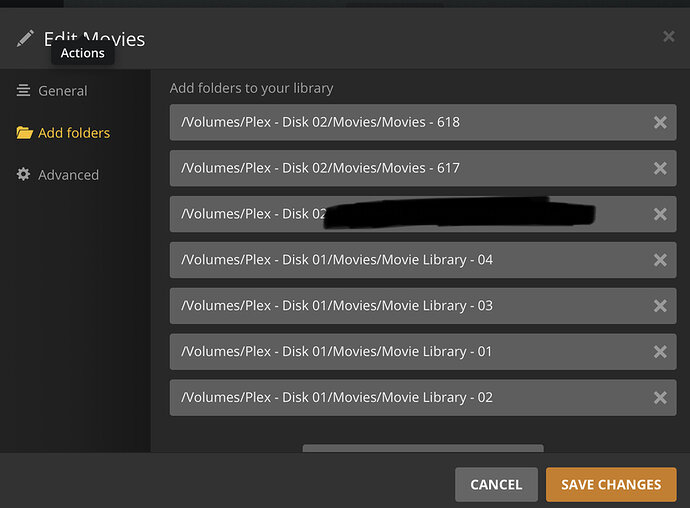
Task: Select the Movie Library - 04 path row
Action: [x=423, y=260]
